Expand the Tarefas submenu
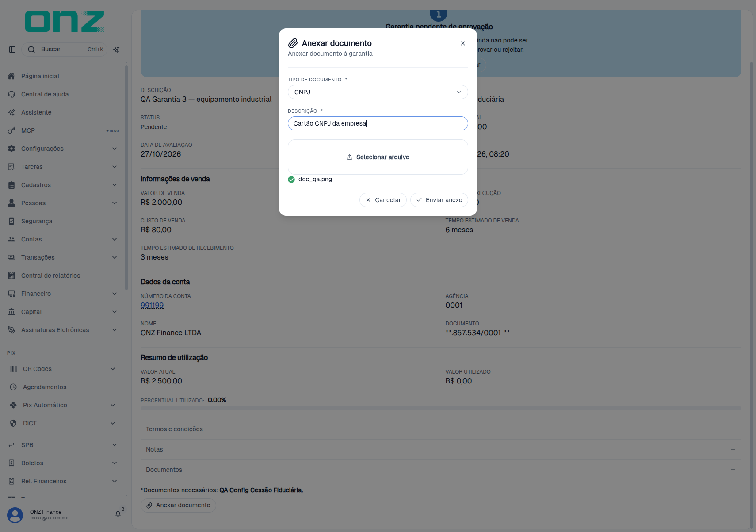 [115, 167]
